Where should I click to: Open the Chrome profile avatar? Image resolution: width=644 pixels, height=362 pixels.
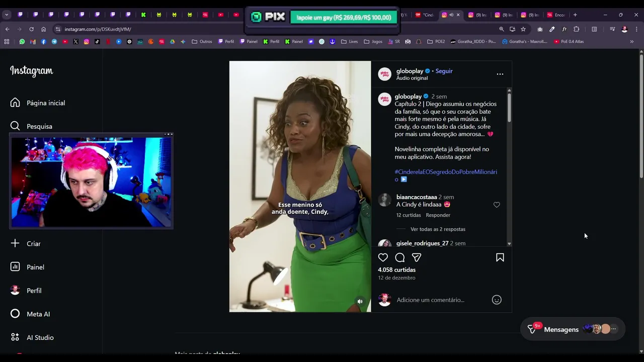[624, 29]
